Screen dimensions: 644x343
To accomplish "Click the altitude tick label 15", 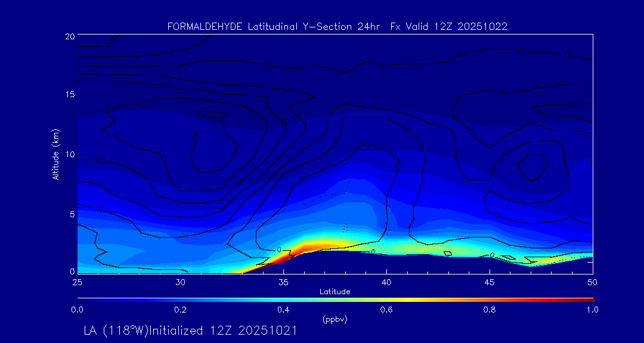I will pyautogui.click(x=69, y=95).
